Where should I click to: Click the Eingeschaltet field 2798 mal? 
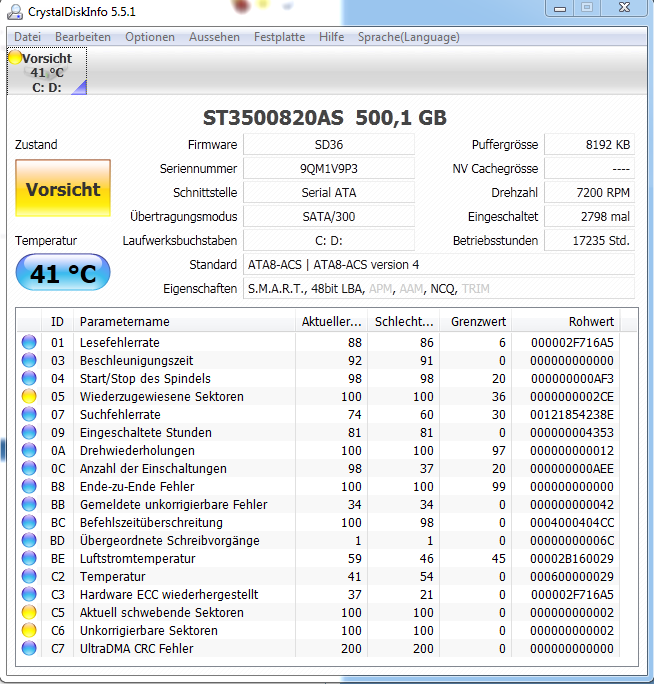point(589,216)
